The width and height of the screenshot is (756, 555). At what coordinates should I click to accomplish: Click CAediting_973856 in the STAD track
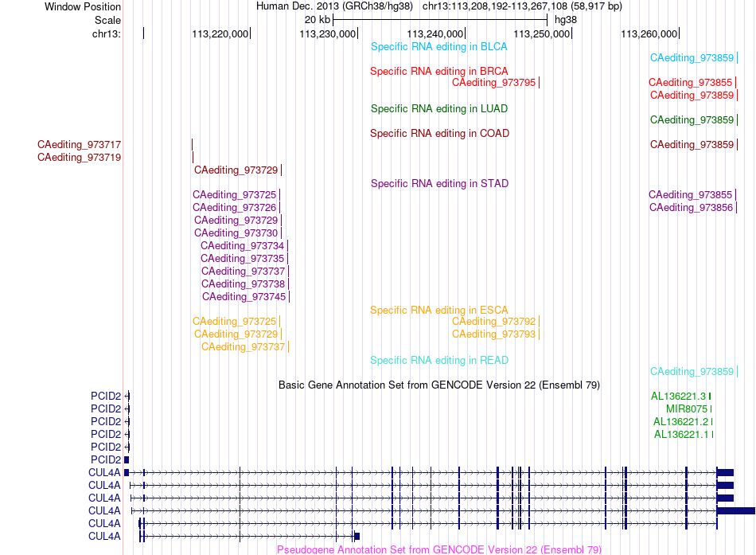pos(691,208)
